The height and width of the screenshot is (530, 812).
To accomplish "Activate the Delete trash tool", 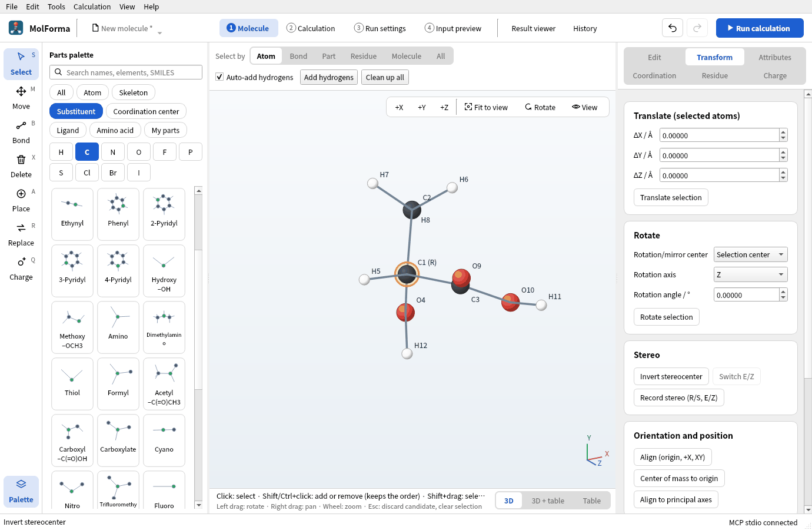I will [x=21, y=166].
